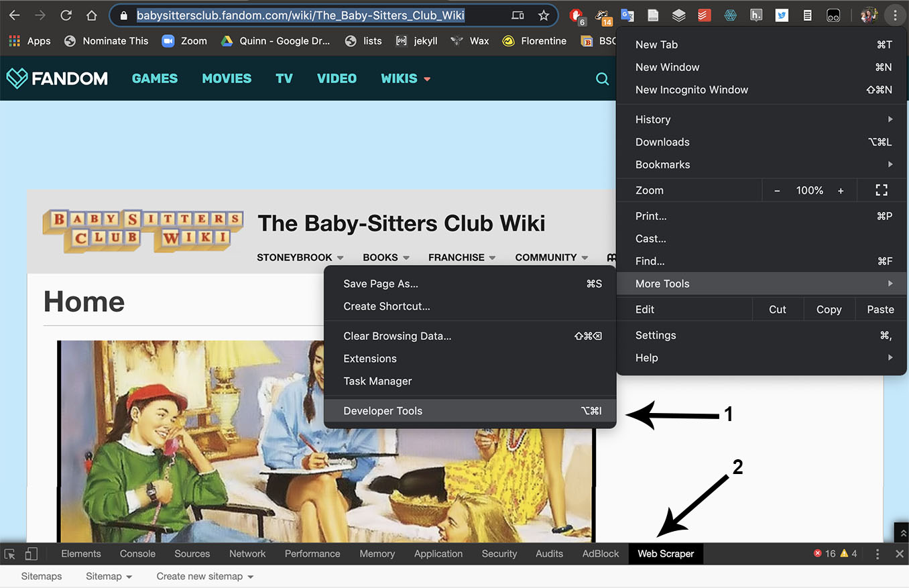This screenshot has width=909, height=588.
Task: Select Developer Tools from the More Tools submenu
Action: tap(382, 410)
